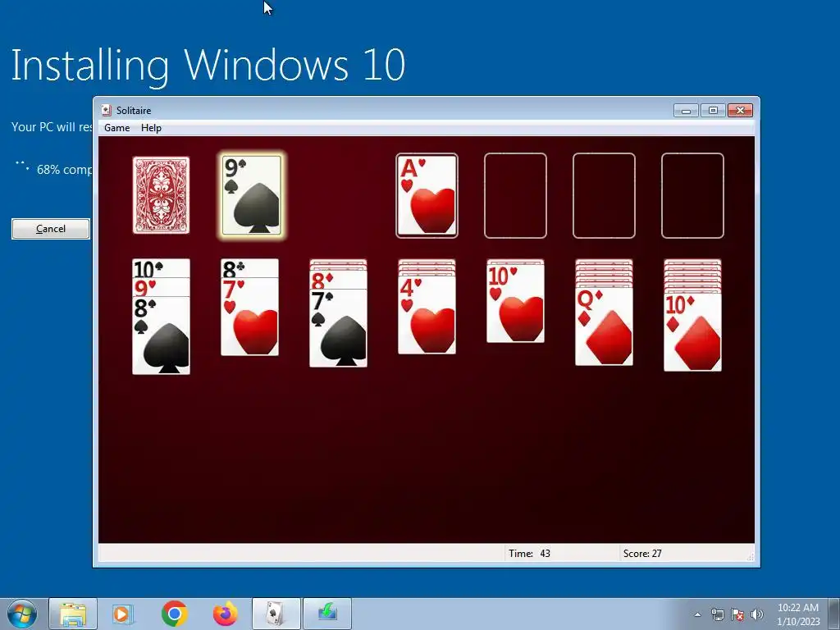Open File Explorer from the taskbar
Viewport: 840px width, 630px height.
click(x=73, y=614)
